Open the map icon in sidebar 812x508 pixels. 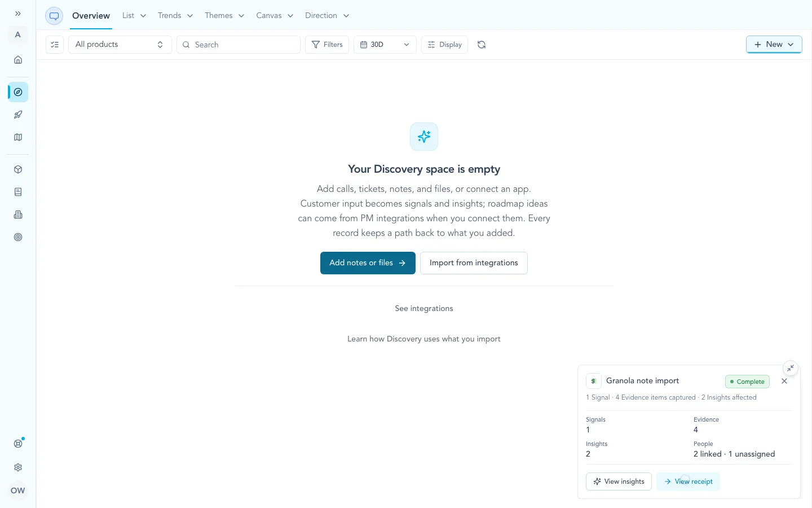(18, 137)
